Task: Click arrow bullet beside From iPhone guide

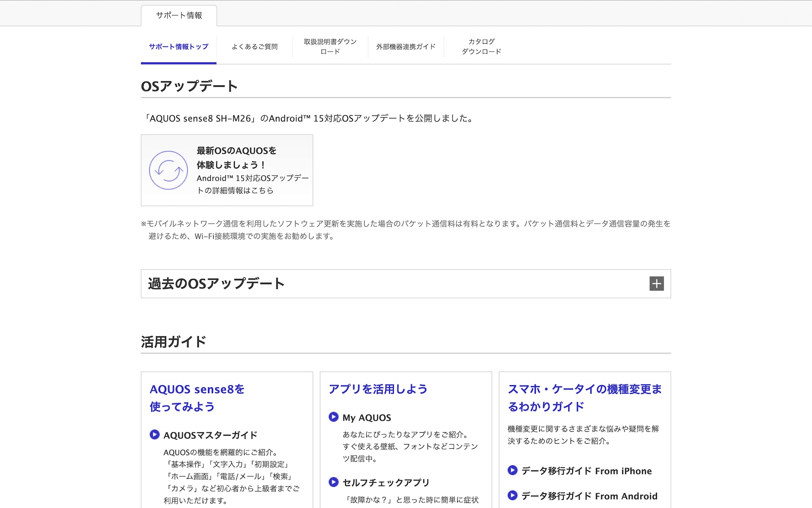Action: tap(512, 470)
